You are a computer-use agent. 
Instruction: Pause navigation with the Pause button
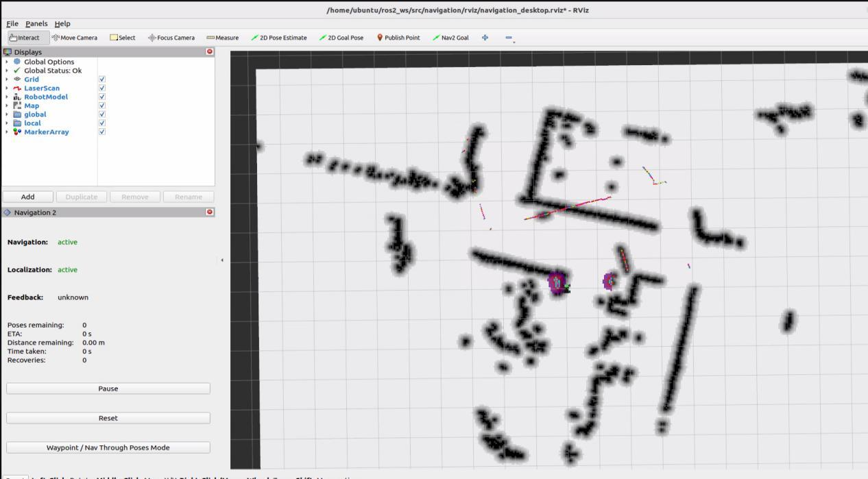[108, 389]
